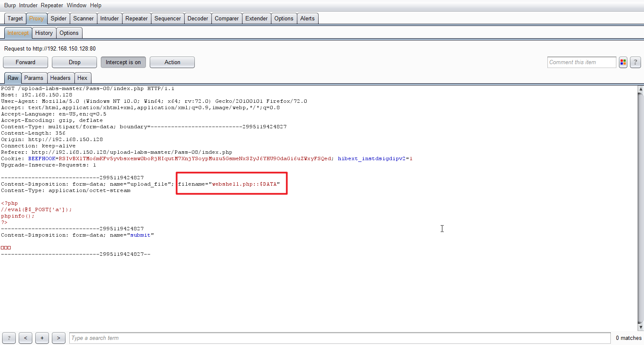Click the <?php opening tag

(x=9, y=203)
